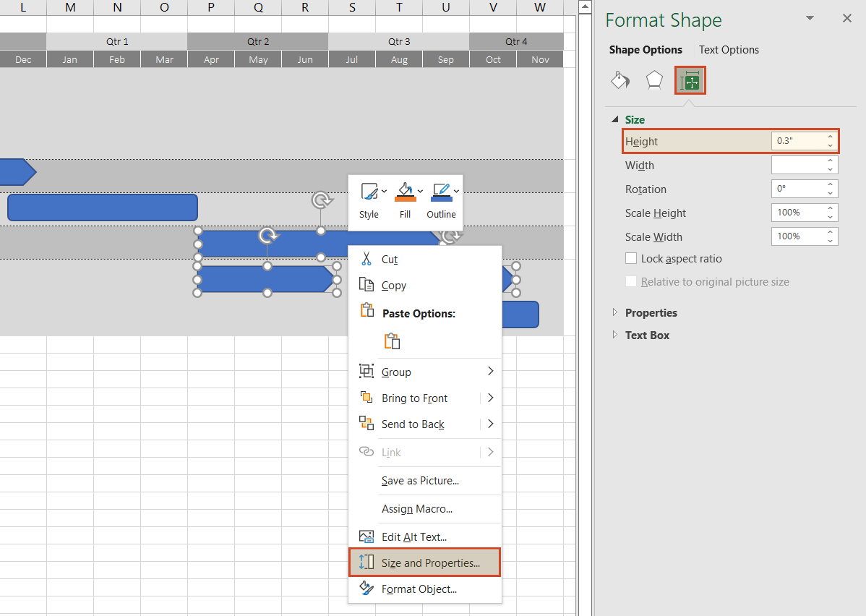866x616 pixels.
Task: Click the Cut scissors icon
Action: pyautogui.click(x=368, y=259)
